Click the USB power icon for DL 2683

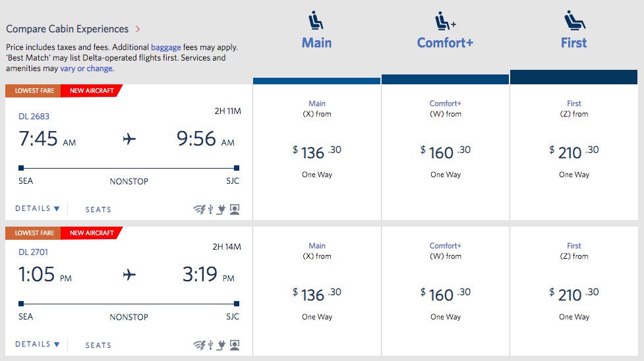click(211, 210)
